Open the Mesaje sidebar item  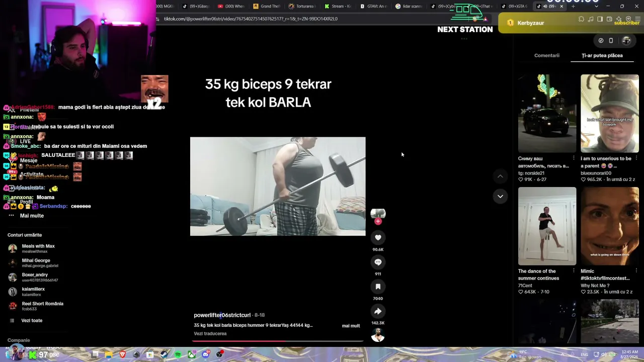tap(29, 160)
